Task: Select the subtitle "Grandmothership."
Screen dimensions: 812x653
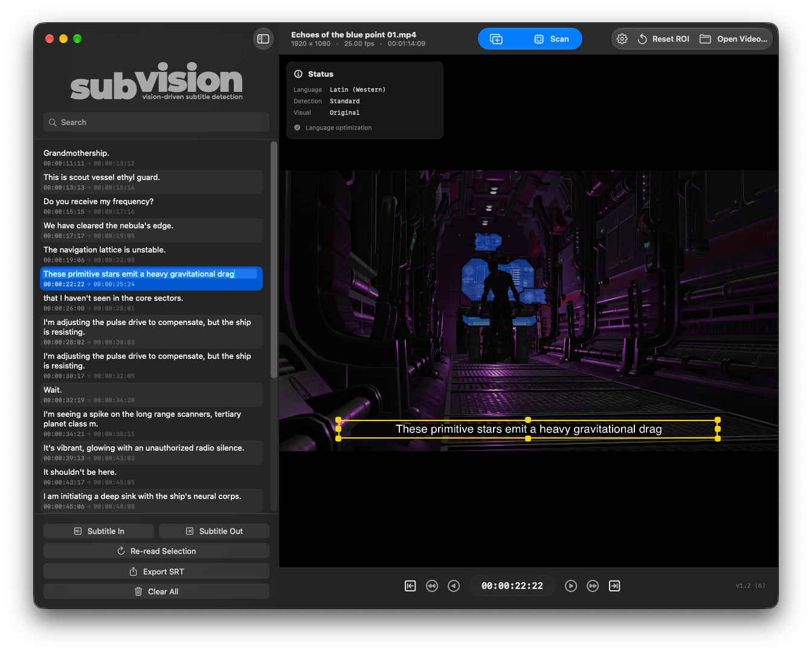Action: point(151,158)
